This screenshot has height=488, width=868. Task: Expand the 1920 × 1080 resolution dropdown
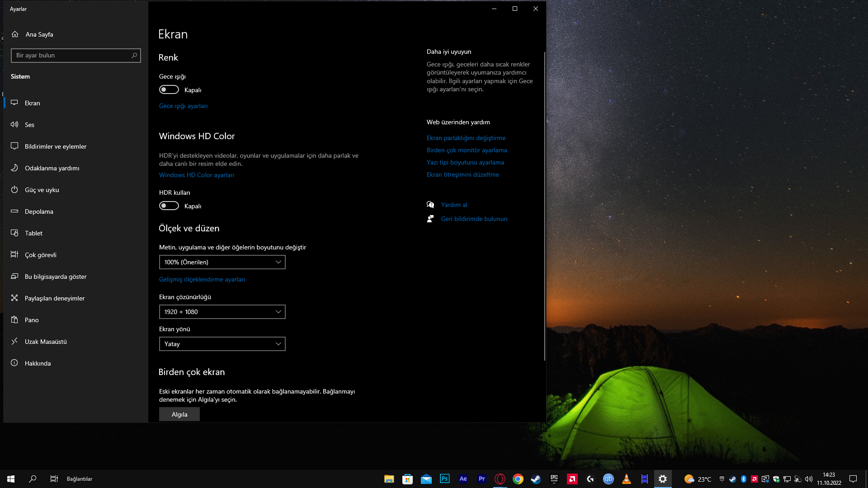point(222,312)
